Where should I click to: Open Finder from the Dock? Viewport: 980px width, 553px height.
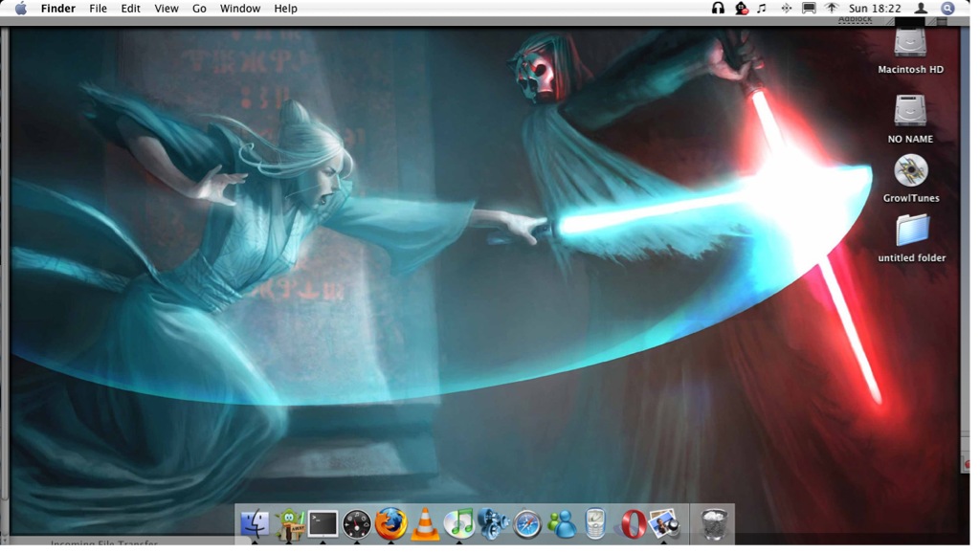click(255, 524)
